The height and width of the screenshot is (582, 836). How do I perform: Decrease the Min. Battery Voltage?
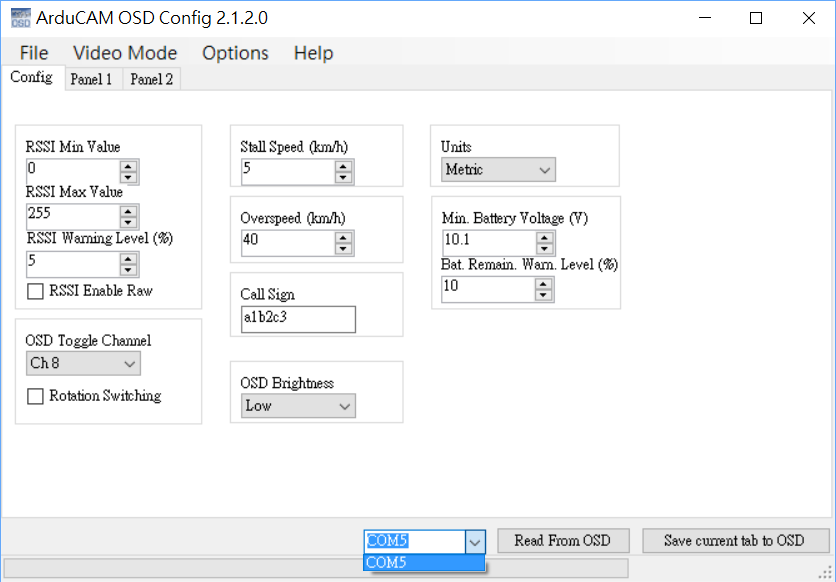tap(544, 249)
